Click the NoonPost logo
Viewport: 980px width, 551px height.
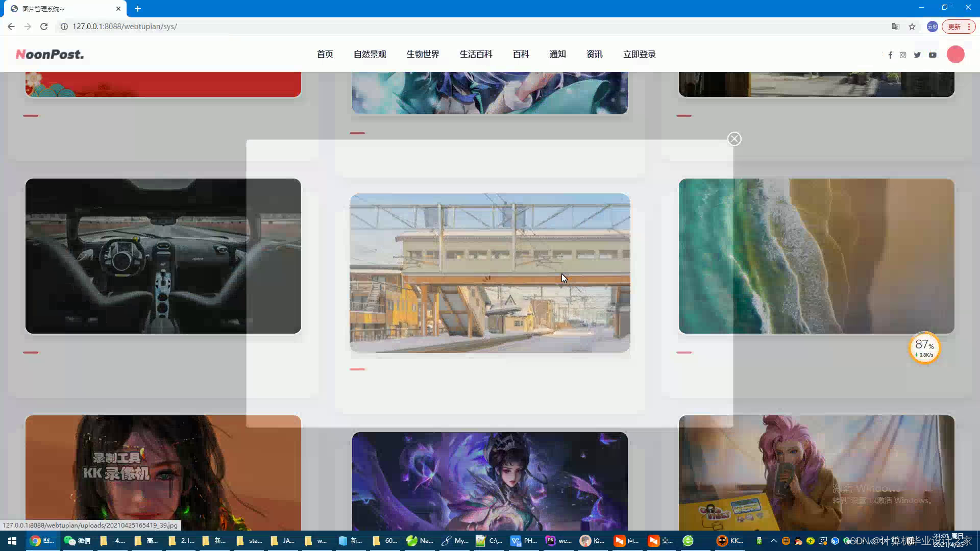coord(50,54)
